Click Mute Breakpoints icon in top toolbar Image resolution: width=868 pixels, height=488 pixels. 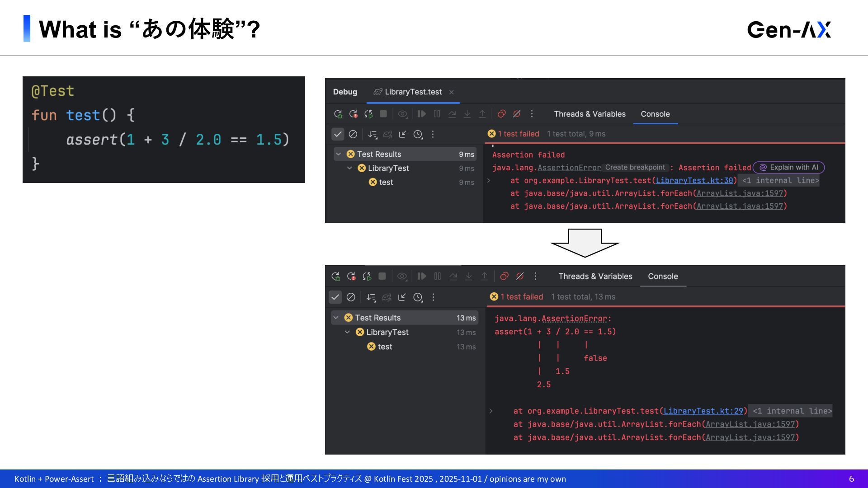[517, 114]
